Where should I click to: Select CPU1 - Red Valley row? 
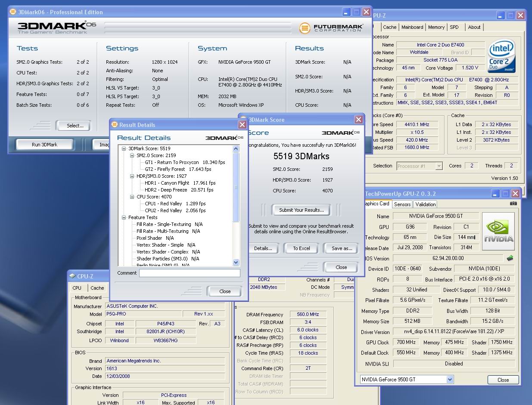tap(175, 204)
